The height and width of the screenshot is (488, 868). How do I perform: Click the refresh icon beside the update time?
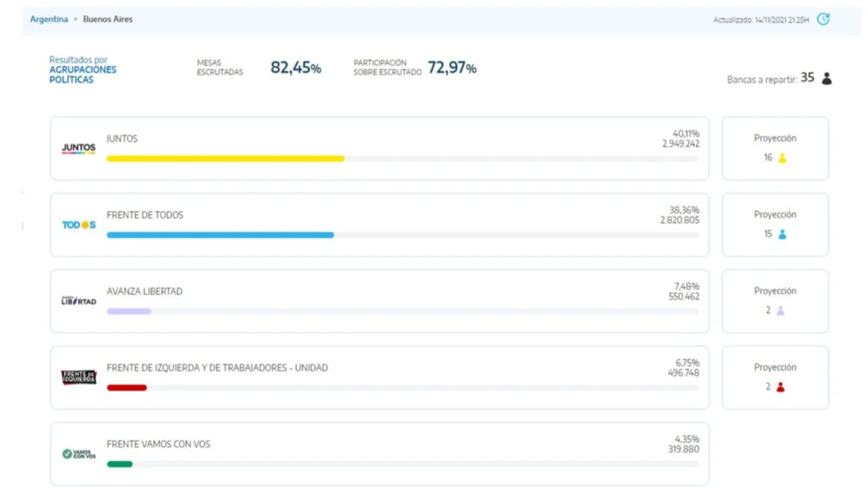[823, 20]
